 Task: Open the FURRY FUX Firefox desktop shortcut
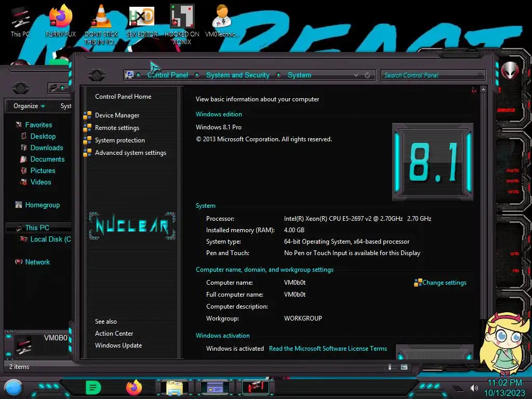(60, 22)
